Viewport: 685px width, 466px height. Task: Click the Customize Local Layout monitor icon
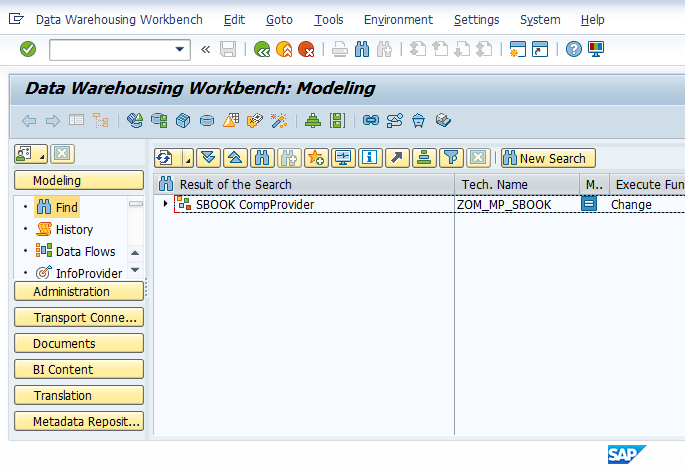pos(596,49)
